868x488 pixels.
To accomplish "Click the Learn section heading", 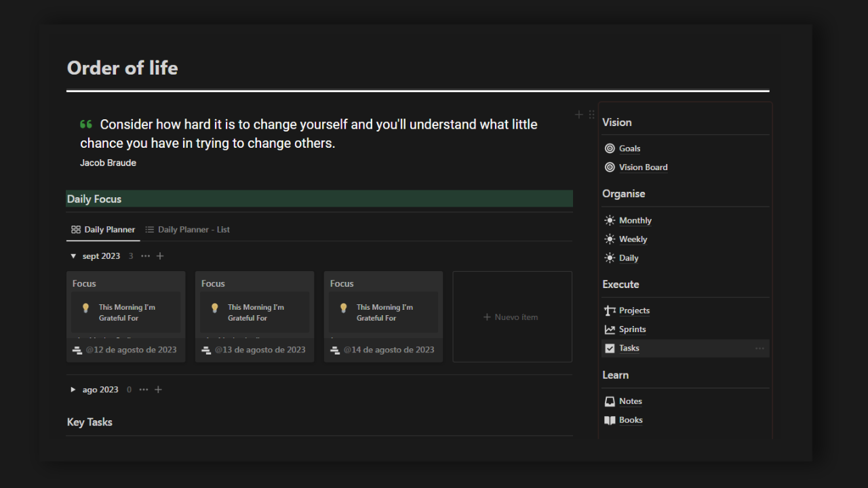I will 615,375.
